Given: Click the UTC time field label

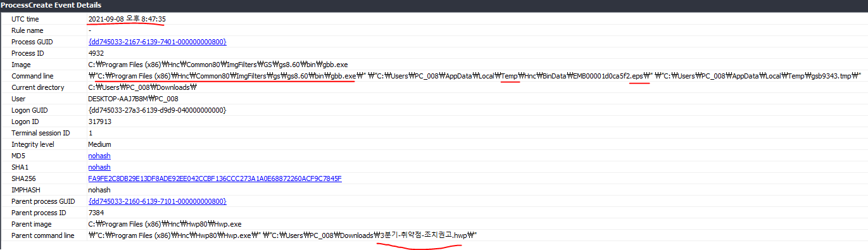Looking at the screenshot, I should point(25,19).
